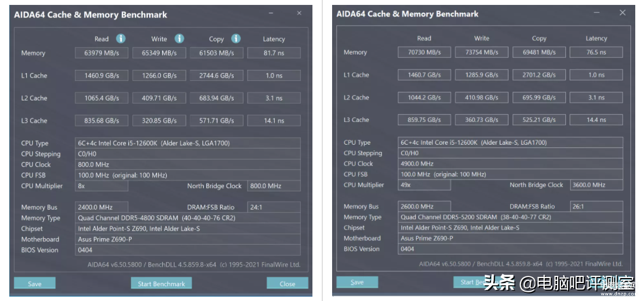644x301 pixels.
Task: Click the info icon next to Read
Action: click(x=120, y=39)
